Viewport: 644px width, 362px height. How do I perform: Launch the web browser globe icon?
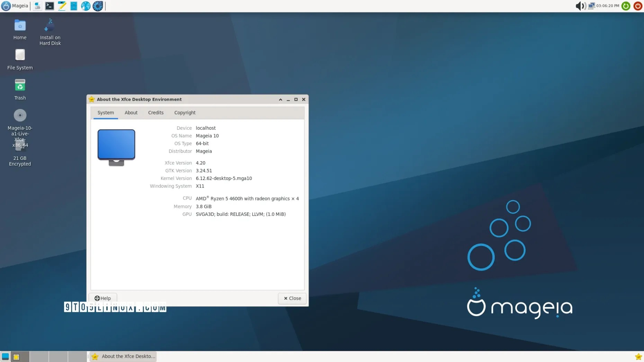coord(86,6)
